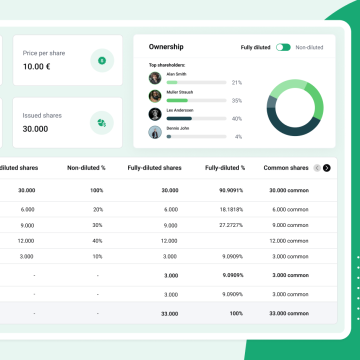The image size is (360, 360).
Task: Open the Issued shares 30.000 card
Action: (68, 123)
